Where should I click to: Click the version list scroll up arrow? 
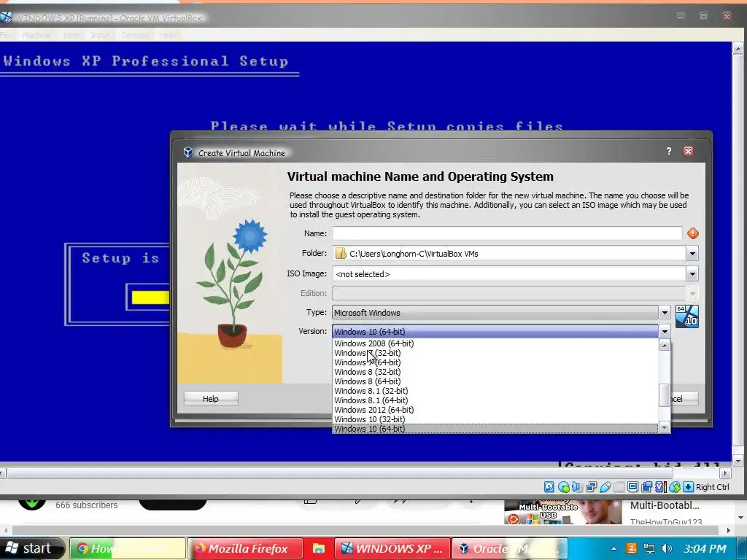[x=665, y=345]
